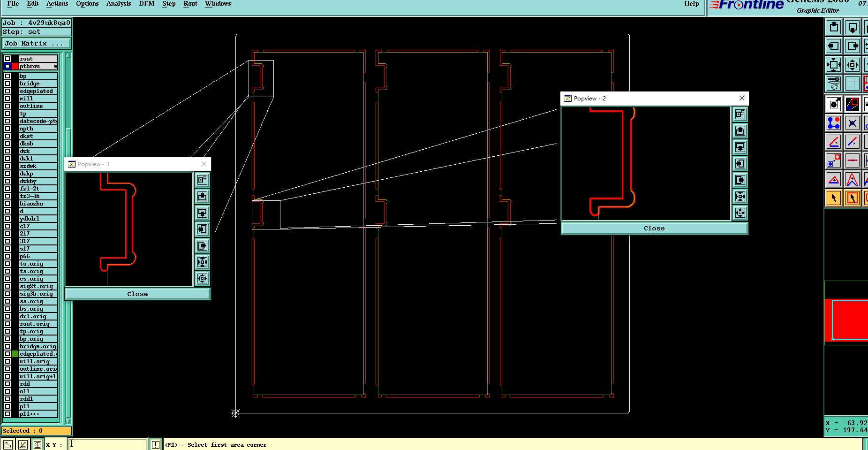Click Close button in Popview 1
The image size is (868, 450).
pyautogui.click(x=137, y=294)
